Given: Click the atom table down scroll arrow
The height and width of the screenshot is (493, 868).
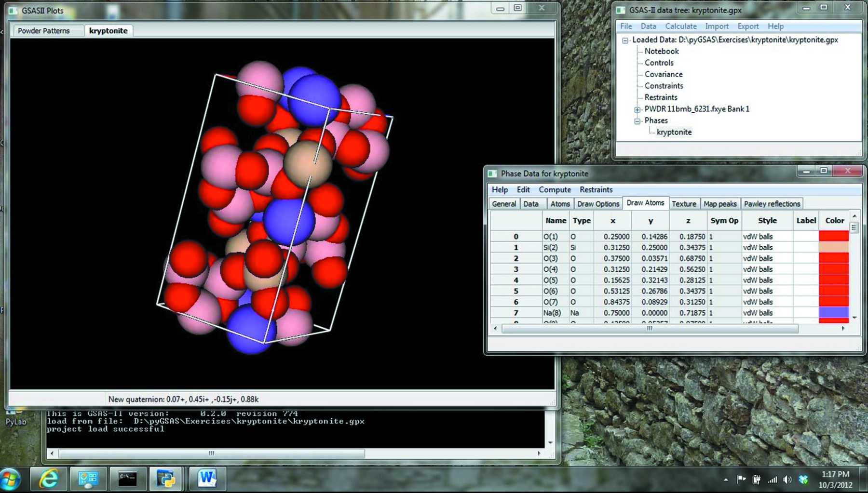Looking at the screenshot, I should click(x=854, y=318).
